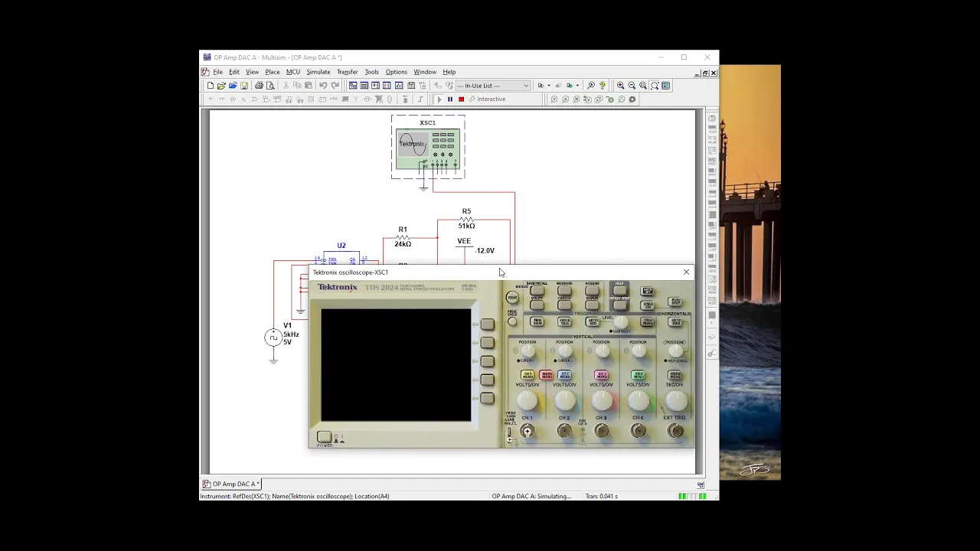Click the SEC/DIV horizontal knob
980x551 pixels.
[x=675, y=400]
